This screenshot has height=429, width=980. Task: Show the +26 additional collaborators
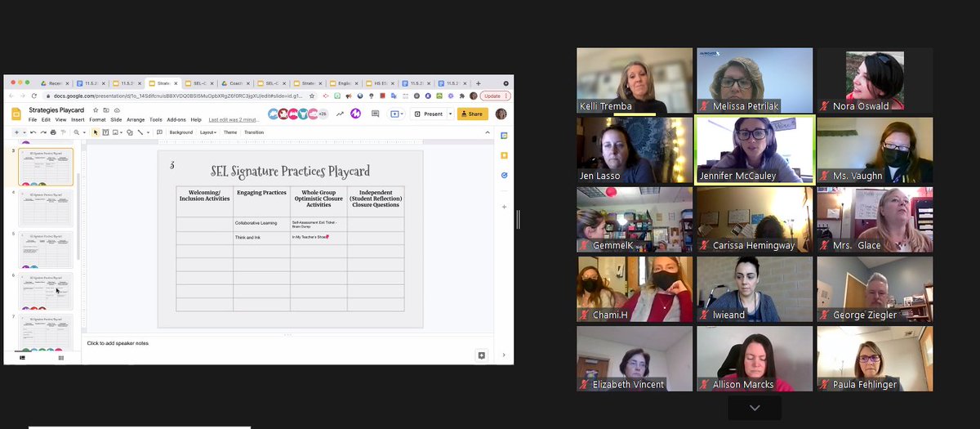pos(323,114)
